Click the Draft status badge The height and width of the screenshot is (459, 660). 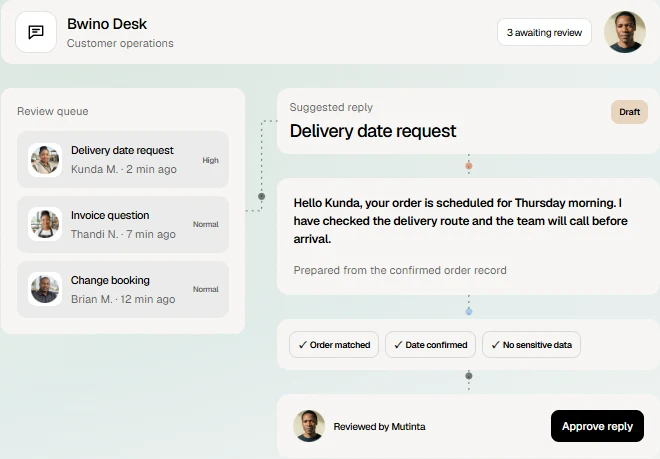[629, 112]
